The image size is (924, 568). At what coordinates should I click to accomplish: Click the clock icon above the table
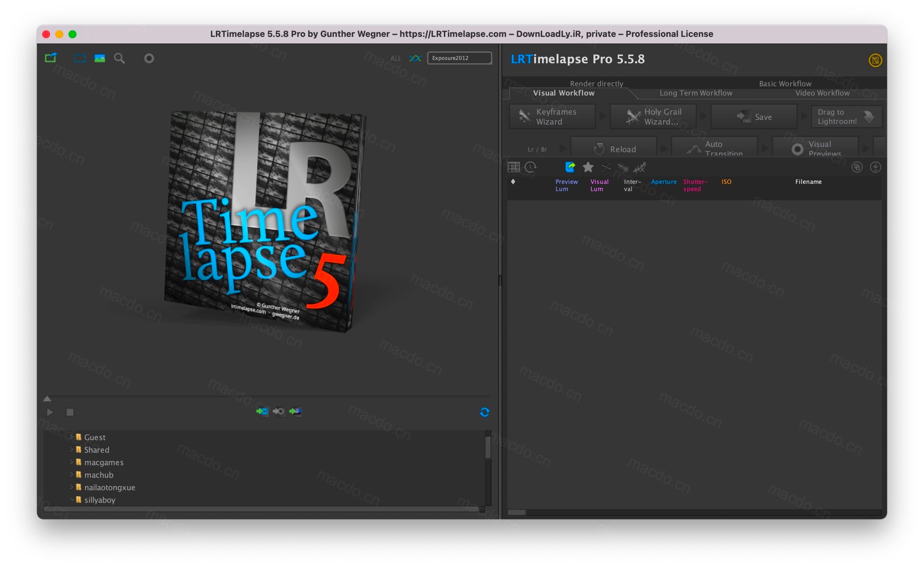click(x=530, y=167)
